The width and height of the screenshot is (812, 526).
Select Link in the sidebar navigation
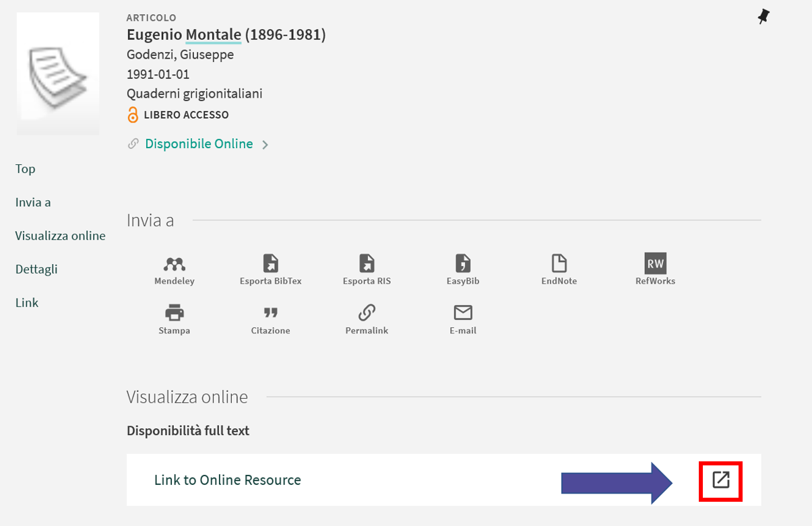coord(27,303)
